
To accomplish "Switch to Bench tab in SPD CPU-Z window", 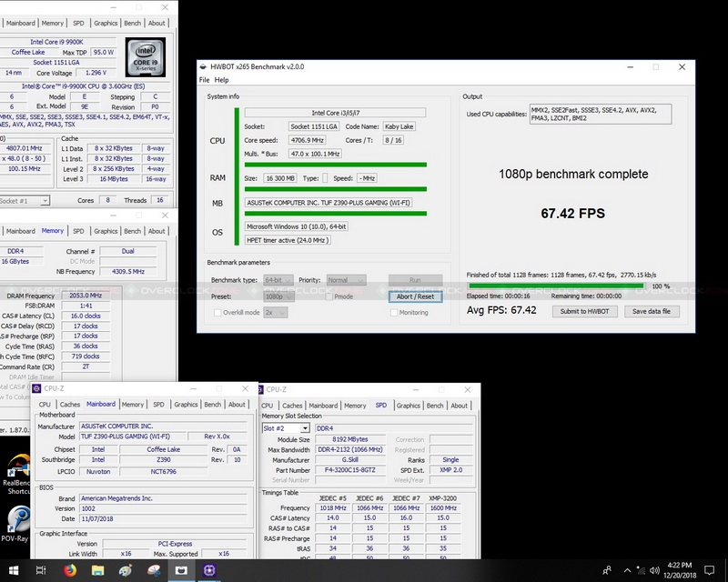I will tap(435, 406).
